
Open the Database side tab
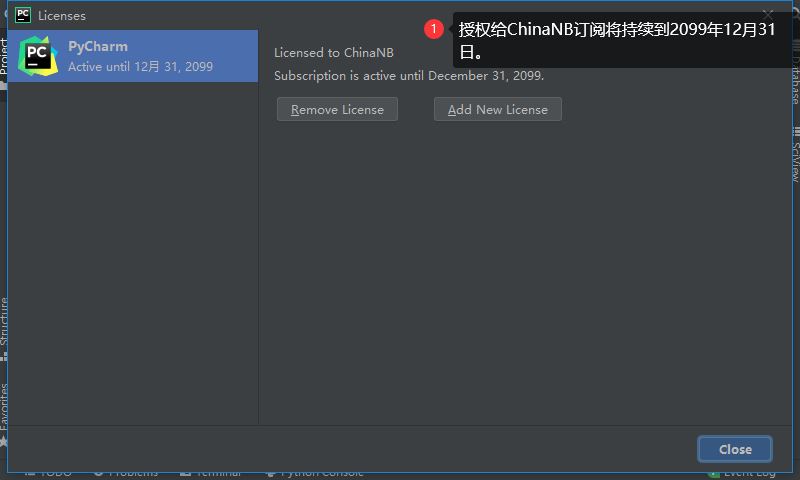(x=795, y=74)
